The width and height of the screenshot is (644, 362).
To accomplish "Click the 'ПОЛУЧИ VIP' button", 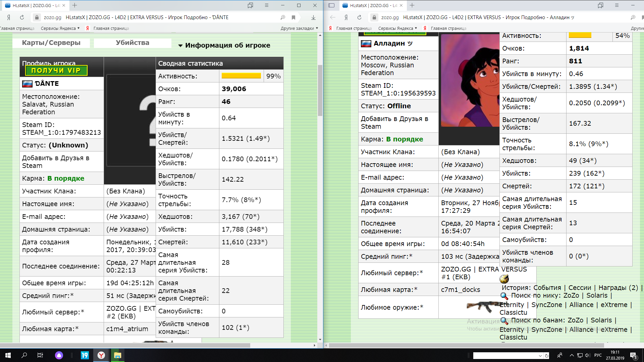I will [56, 70].
